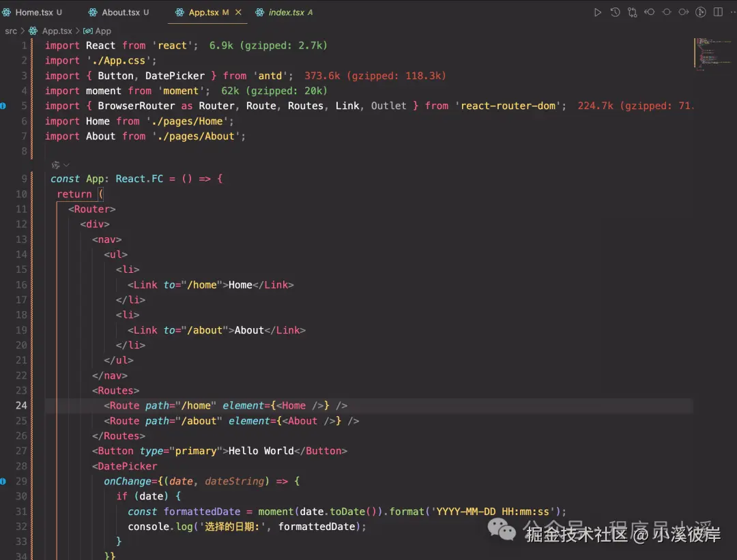Click the '<Router>' opening tag

click(x=91, y=209)
